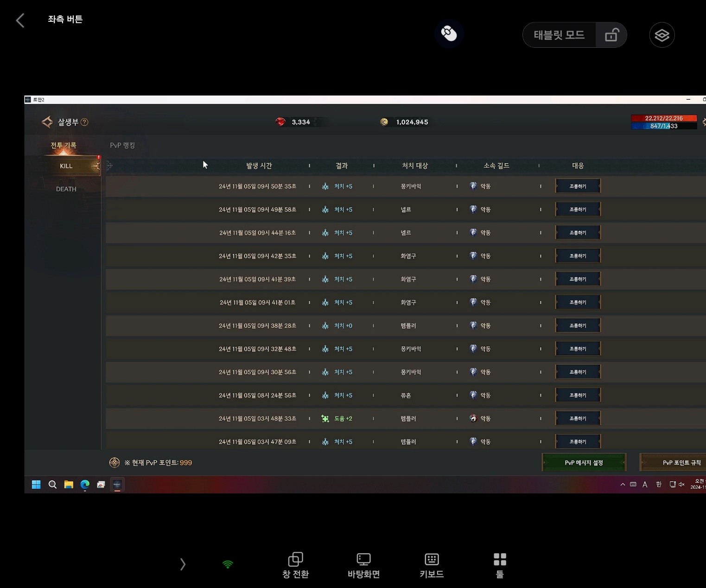Open the DEATH record list

tap(66, 189)
